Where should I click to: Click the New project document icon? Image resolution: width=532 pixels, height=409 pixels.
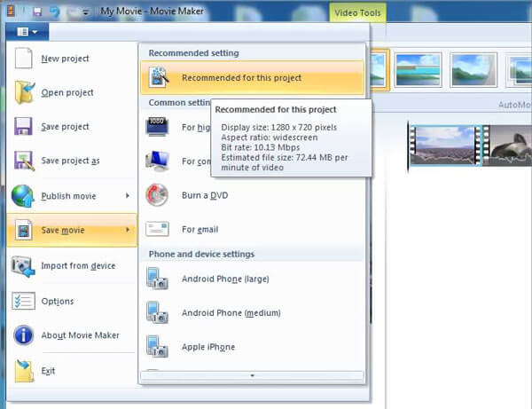[x=23, y=58]
